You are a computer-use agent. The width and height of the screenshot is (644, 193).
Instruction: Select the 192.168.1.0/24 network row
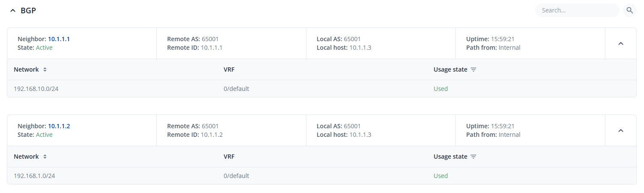tap(34, 176)
